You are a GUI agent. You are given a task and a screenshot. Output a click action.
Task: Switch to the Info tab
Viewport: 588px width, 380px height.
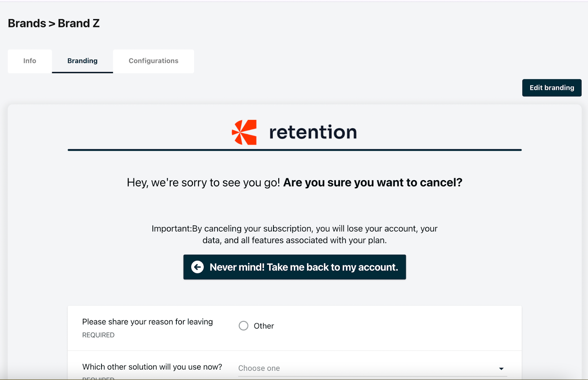[x=30, y=61]
